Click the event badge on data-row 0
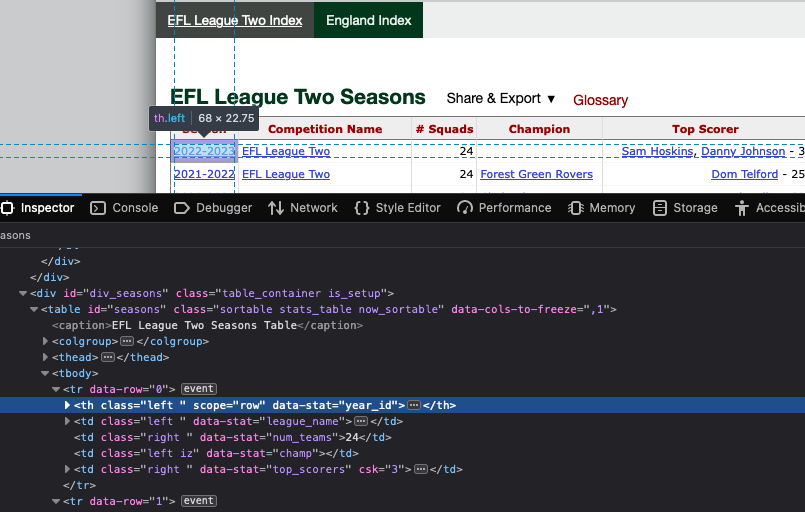 199,389
